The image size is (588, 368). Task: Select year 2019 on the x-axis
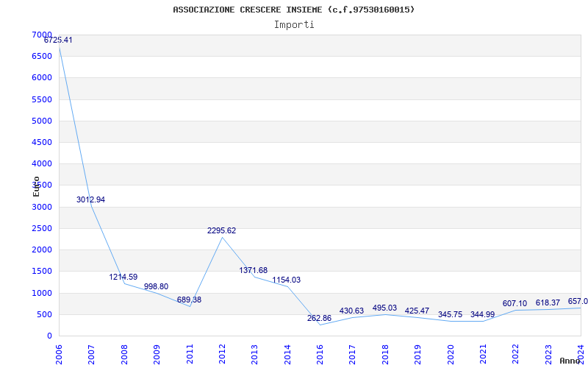coord(418,354)
